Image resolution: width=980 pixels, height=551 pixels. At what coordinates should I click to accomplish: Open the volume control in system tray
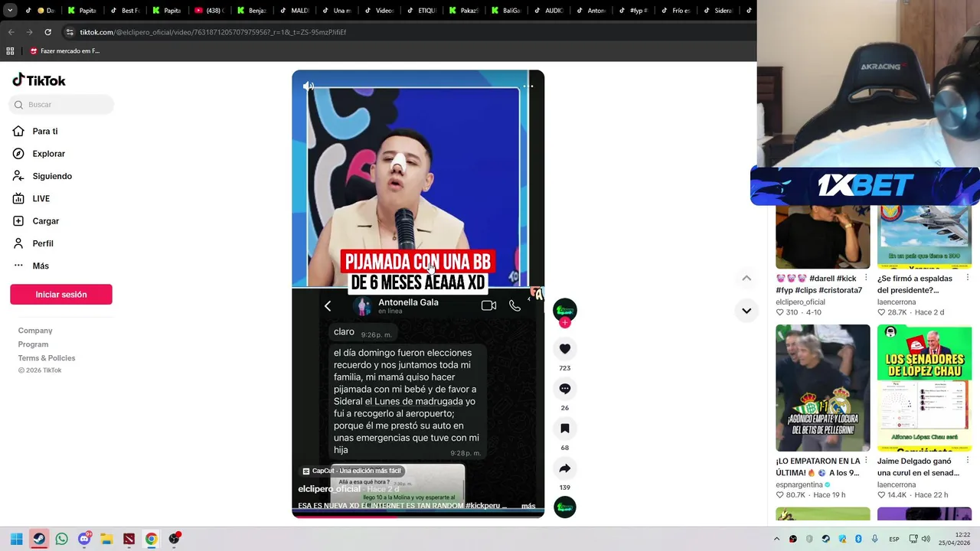coord(926,539)
